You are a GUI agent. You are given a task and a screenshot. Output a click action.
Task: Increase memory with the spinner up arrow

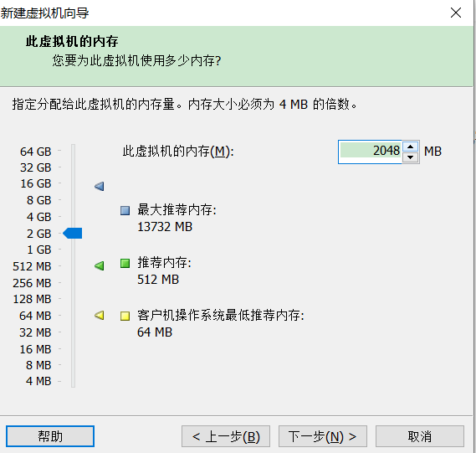[411, 147]
